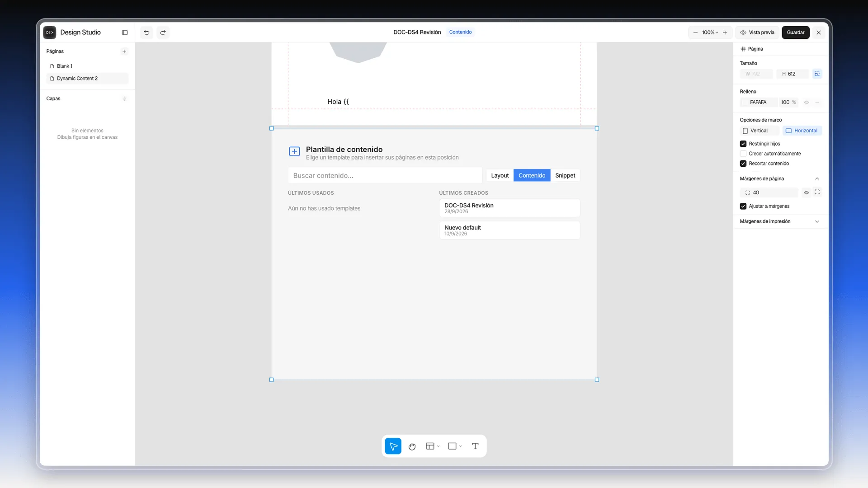Zoom in with the plus icon
The width and height of the screenshot is (868, 488).
[725, 33]
